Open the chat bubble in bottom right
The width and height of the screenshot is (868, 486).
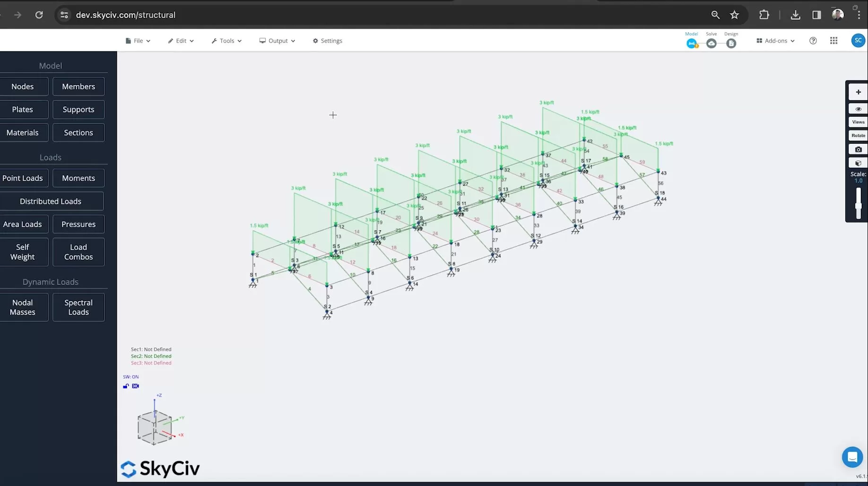(x=852, y=457)
